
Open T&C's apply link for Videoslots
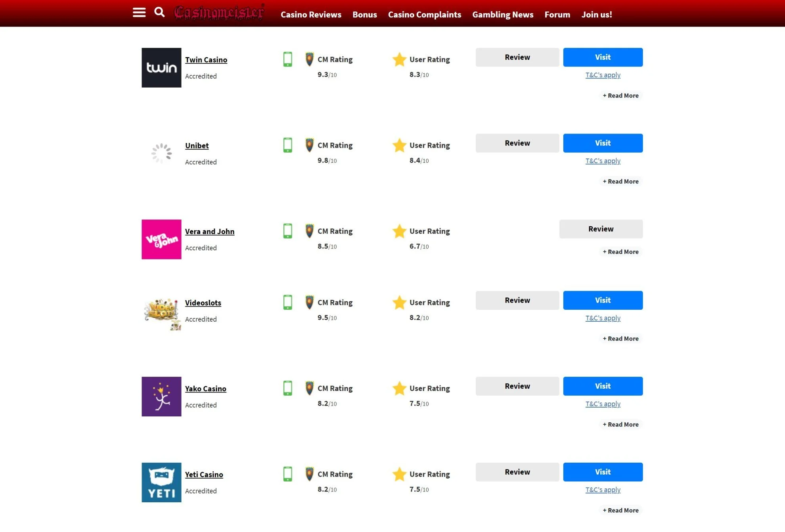coord(603,318)
